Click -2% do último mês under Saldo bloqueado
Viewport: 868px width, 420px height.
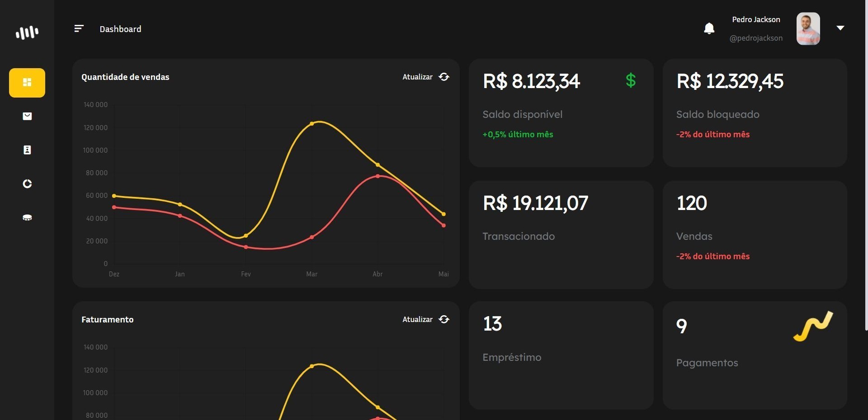713,134
